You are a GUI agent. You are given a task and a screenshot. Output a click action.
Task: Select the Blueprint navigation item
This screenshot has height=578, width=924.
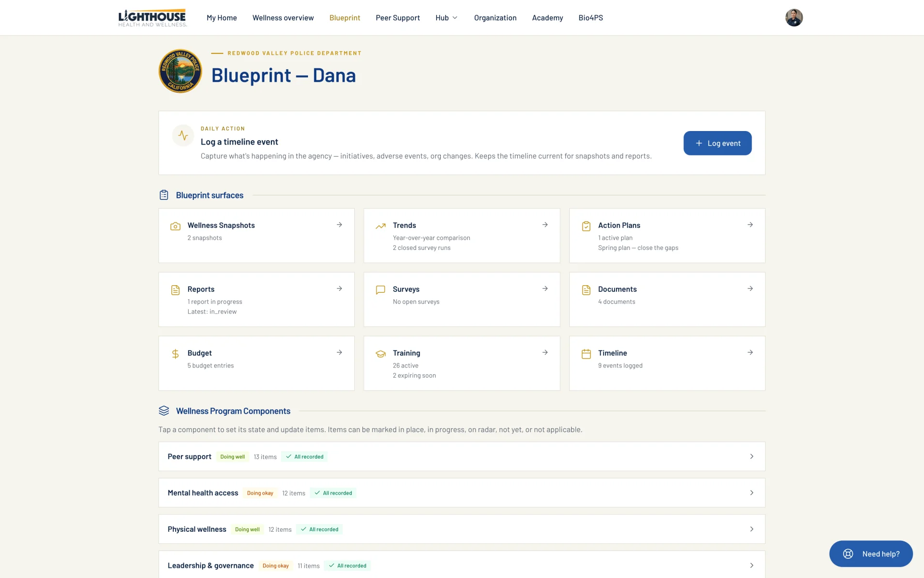tap(345, 18)
